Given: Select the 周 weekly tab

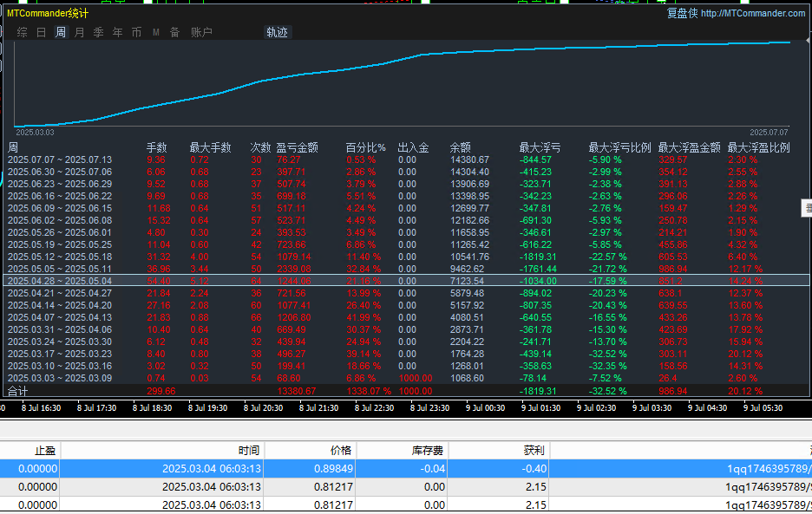Looking at the screenshot, I should click(61, 32).
